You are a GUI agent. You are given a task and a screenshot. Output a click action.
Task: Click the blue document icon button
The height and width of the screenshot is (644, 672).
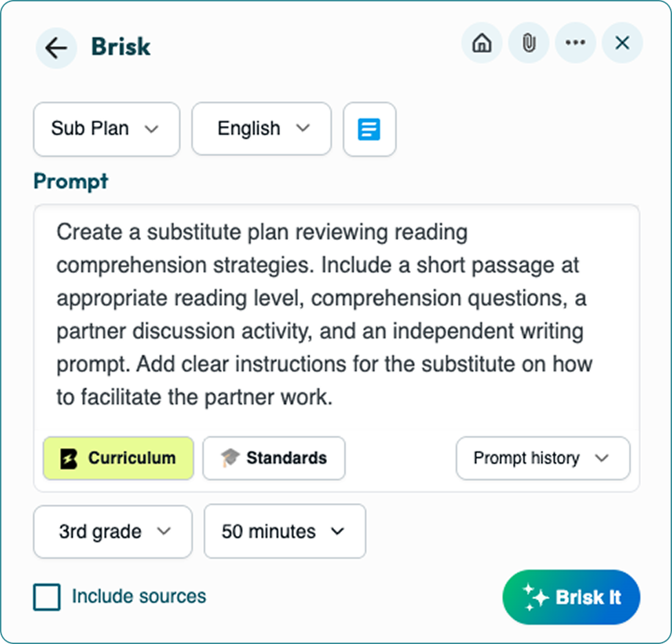coord(369,129)
